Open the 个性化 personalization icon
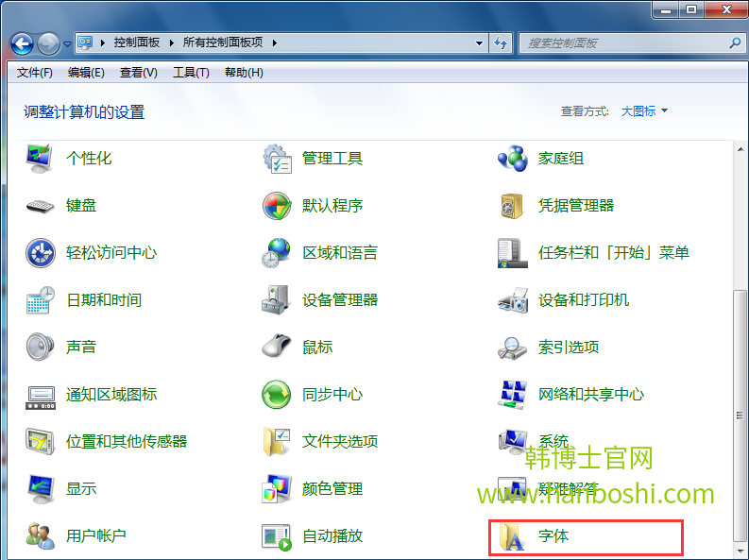Viewport: 749px width, 560px height. click(40, 159)
